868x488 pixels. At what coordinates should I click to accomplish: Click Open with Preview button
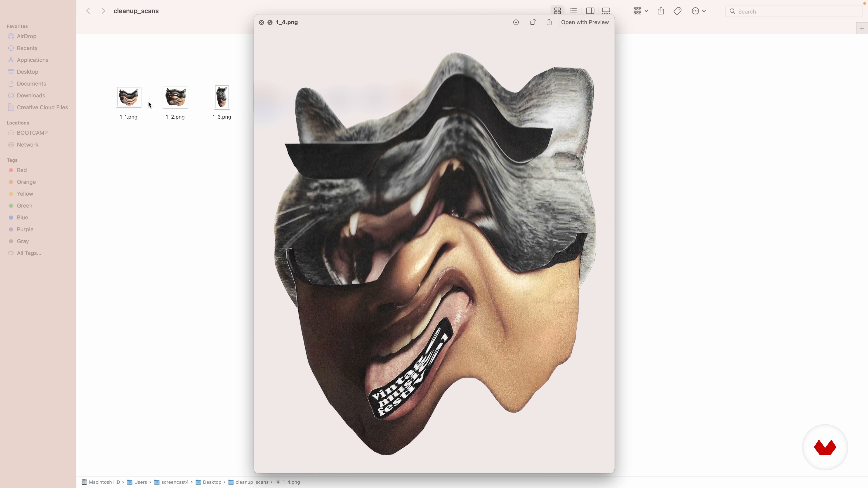tap(585, 22)
